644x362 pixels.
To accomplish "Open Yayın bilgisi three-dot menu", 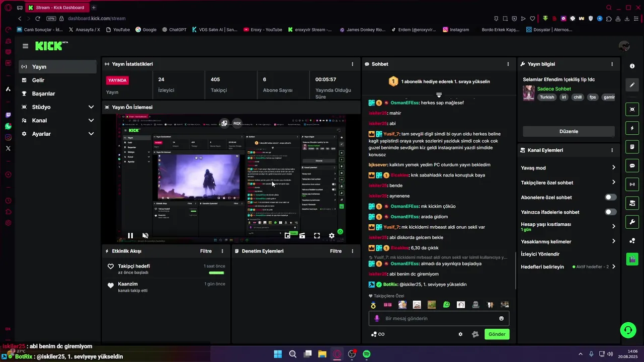I will (x=612, y=64).
